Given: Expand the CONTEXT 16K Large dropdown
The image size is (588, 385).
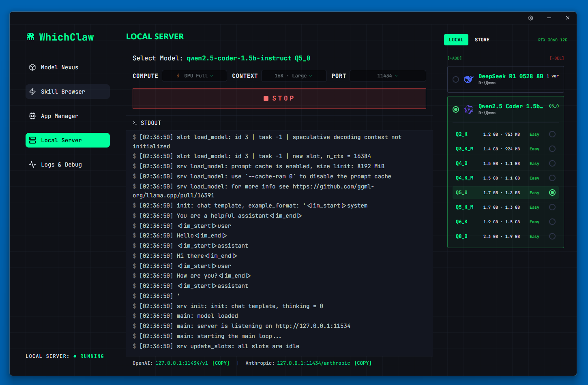Looking at the screenshot, I should click(294, 76).
